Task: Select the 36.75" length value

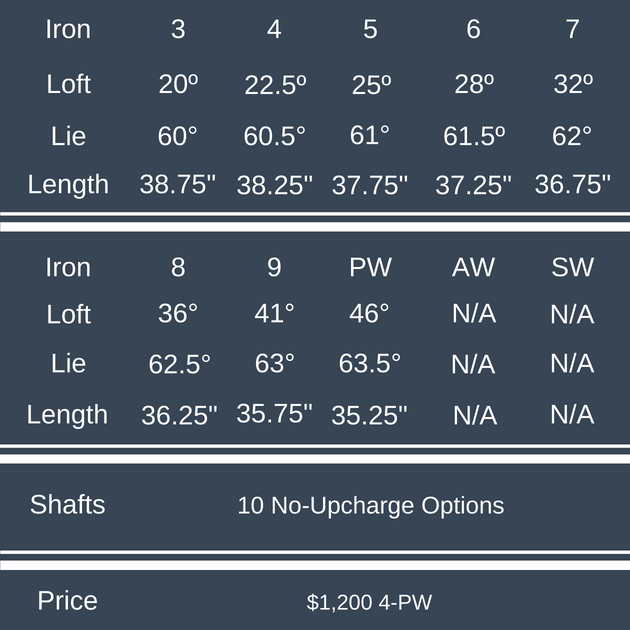Action: coord(572,184)
